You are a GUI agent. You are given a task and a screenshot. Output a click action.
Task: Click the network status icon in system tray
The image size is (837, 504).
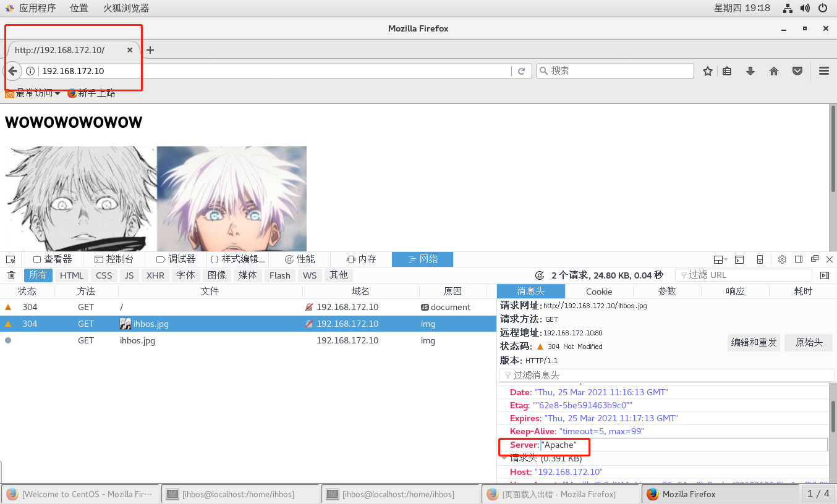click(788, 8)
